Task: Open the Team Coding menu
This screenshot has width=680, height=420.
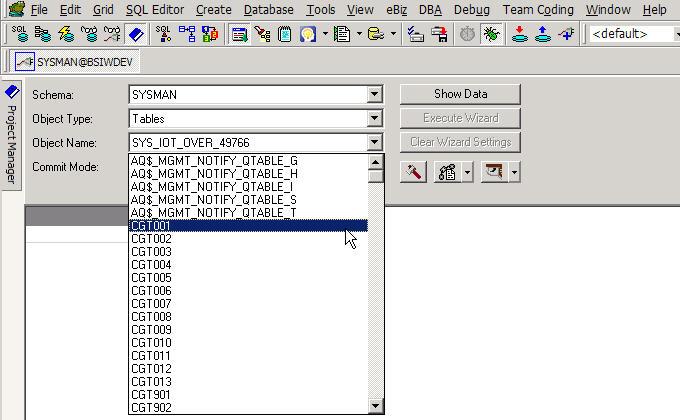Action: [538, 10]
